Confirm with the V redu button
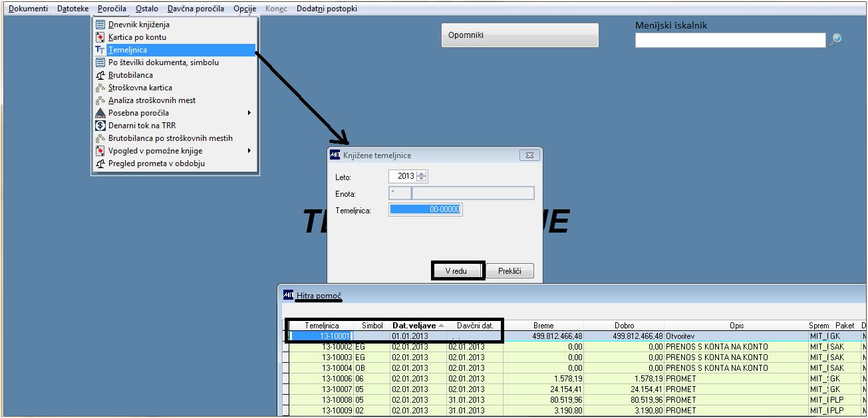Screen dimensions: 868x418 (x=457, y=271)
